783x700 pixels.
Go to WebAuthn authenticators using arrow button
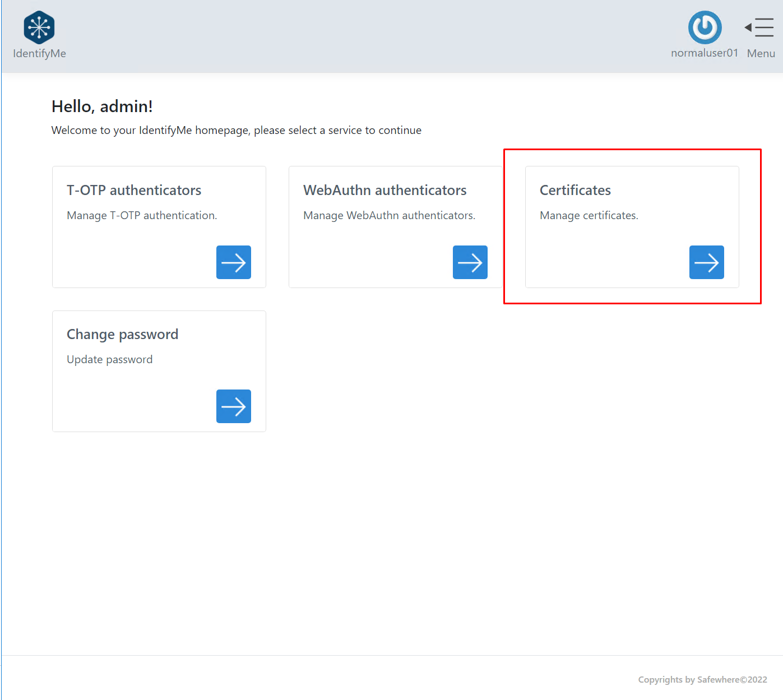click(470, 262)
